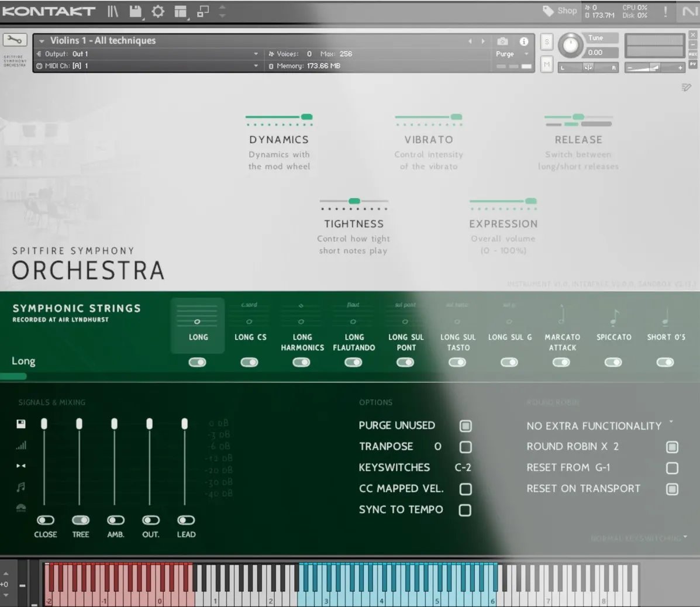
Task: Click the Dynamics slider
Action: click(x=279, y=117)
